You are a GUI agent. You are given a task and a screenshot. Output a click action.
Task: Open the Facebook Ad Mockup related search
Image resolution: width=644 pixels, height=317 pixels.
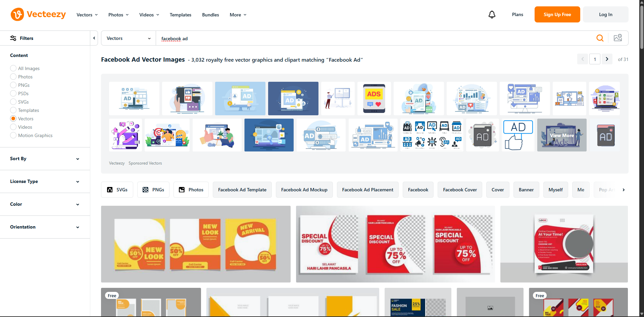click(304, 189)
